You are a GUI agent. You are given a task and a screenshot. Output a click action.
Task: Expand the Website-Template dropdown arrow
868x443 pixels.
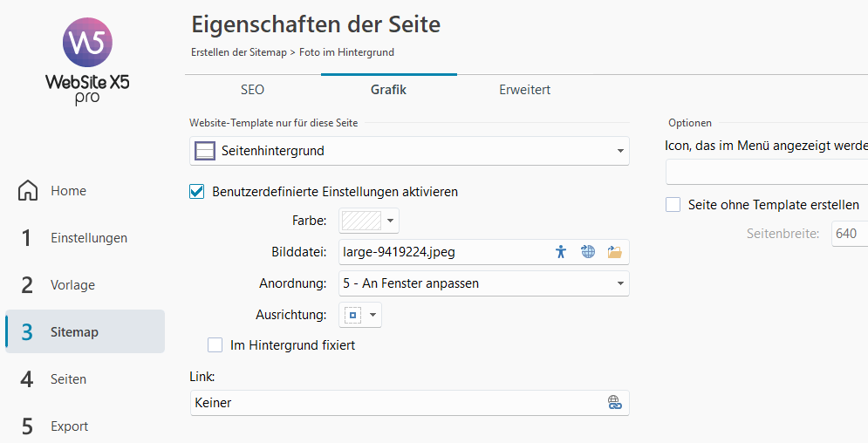point(619,151)
